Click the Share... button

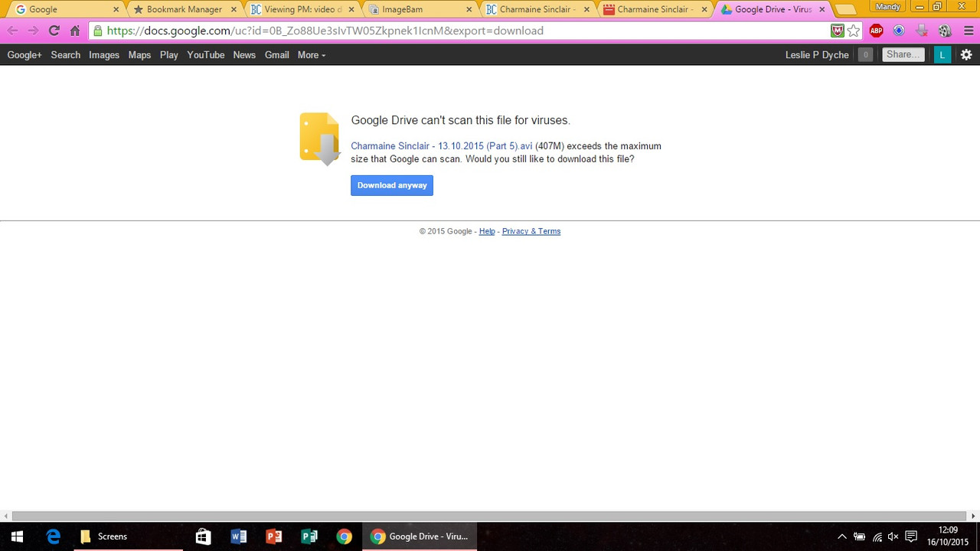coord(903,54)
